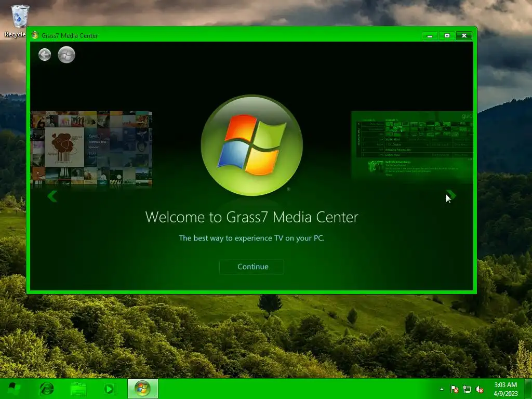Launch Internet Explorer from taskbar

[x=46, y=389]
